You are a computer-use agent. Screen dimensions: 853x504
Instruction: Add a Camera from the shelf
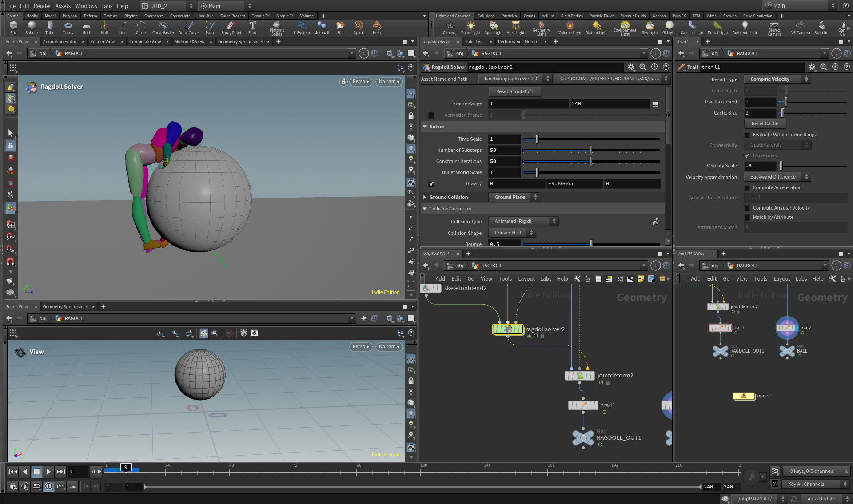(x=450, y=28)
